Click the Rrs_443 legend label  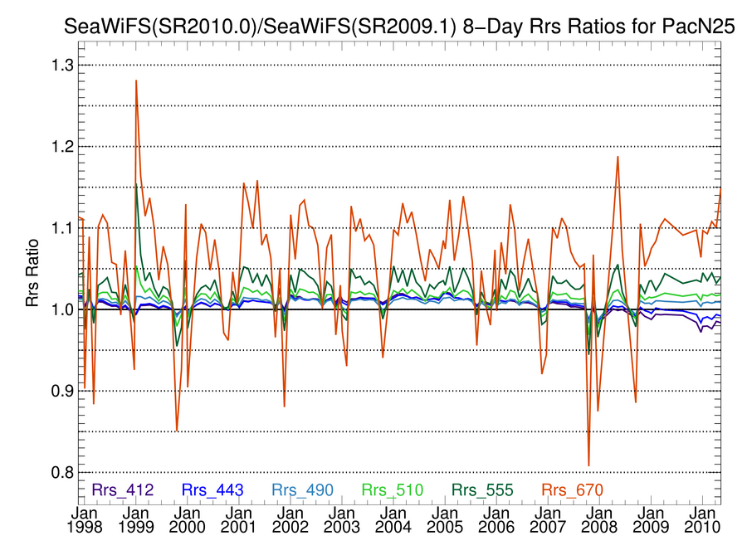pyautogui.click(x=212, y=490)
